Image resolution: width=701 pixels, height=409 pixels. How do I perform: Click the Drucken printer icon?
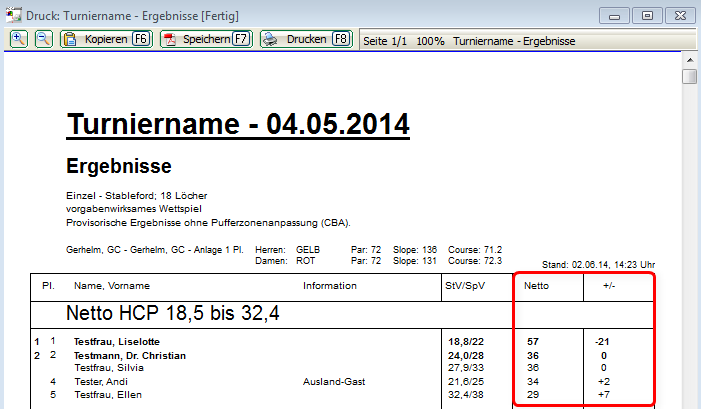[270, 39]
